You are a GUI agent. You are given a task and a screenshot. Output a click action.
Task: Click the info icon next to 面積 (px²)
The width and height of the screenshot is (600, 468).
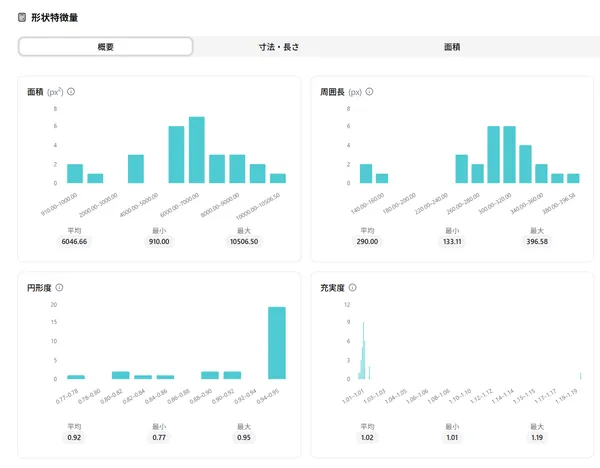[71, 92]
